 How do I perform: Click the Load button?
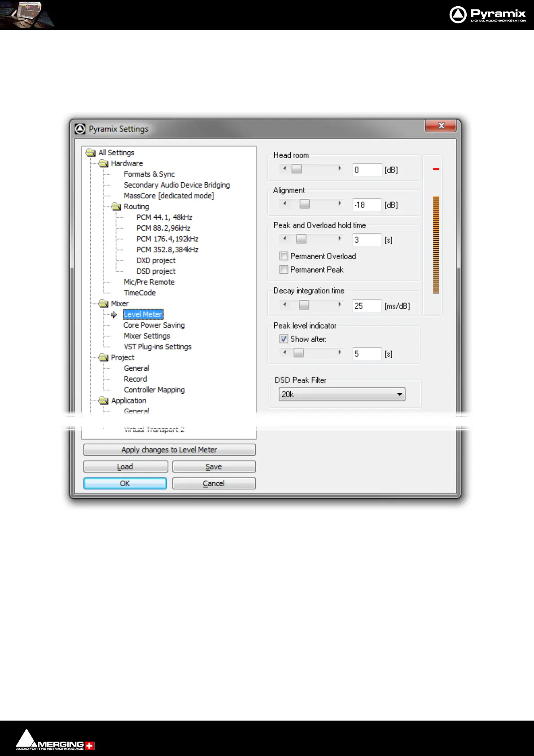tap(125, 466)
